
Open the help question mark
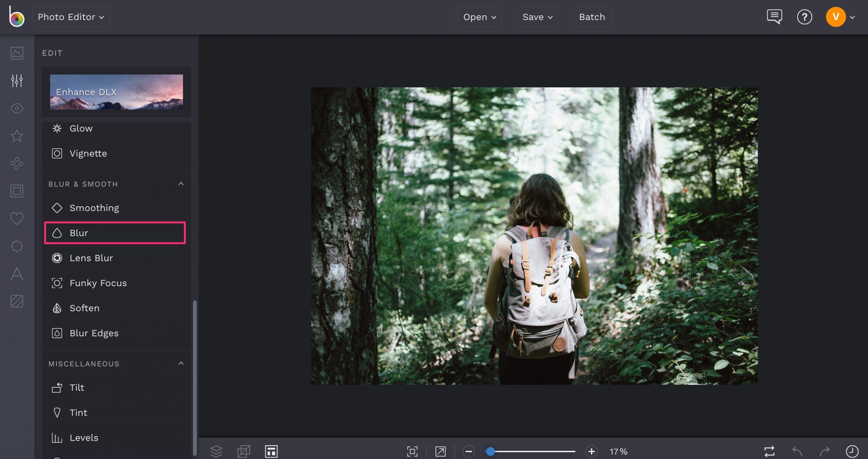pyautogui.click(x=804, y=17)
